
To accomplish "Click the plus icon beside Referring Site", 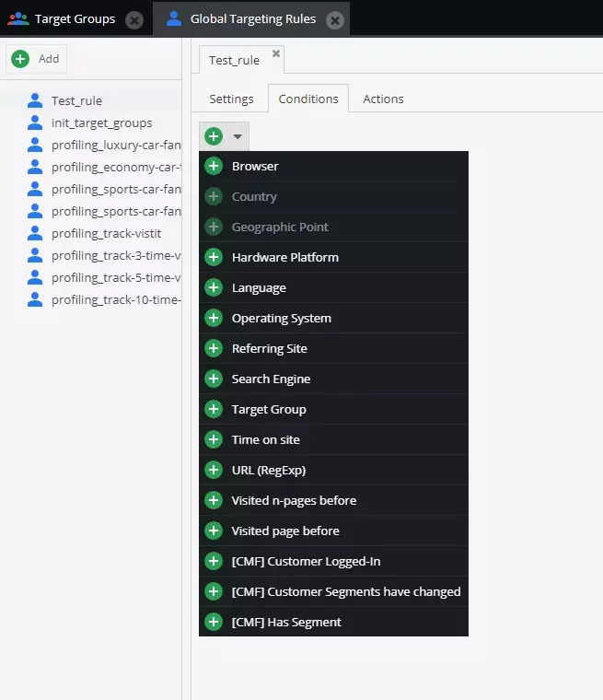I will pos(214,348).
